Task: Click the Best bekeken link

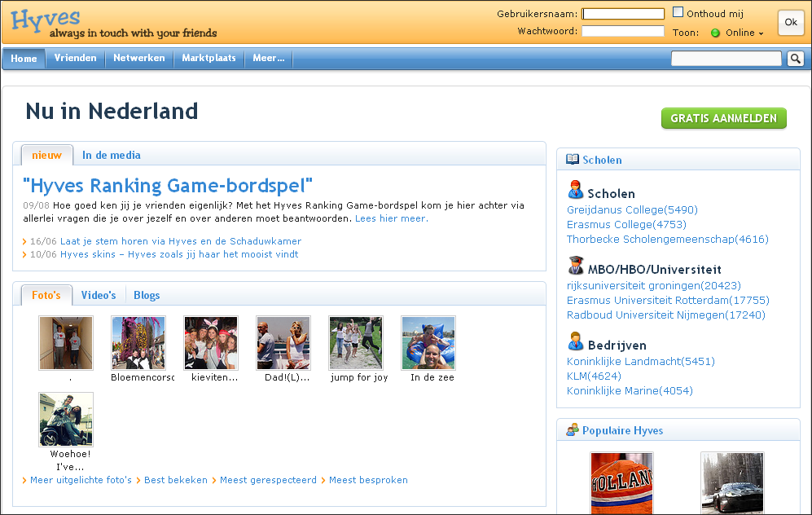Action: tap(176, 480)
